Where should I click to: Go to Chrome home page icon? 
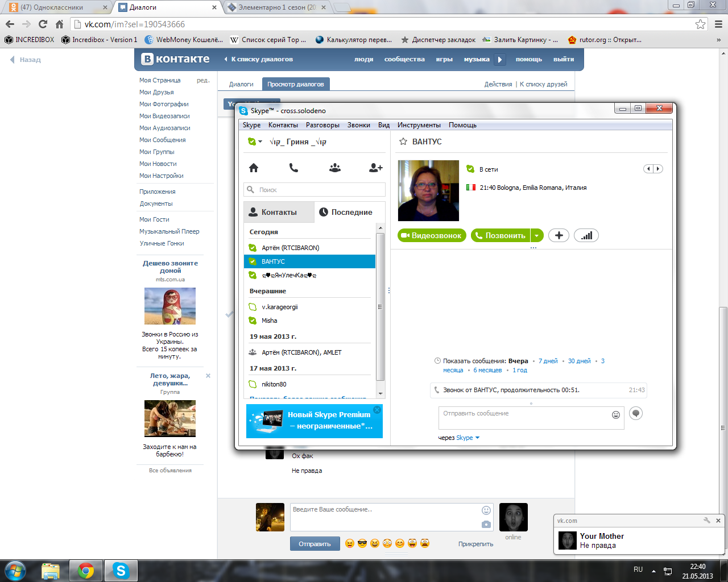60,24
